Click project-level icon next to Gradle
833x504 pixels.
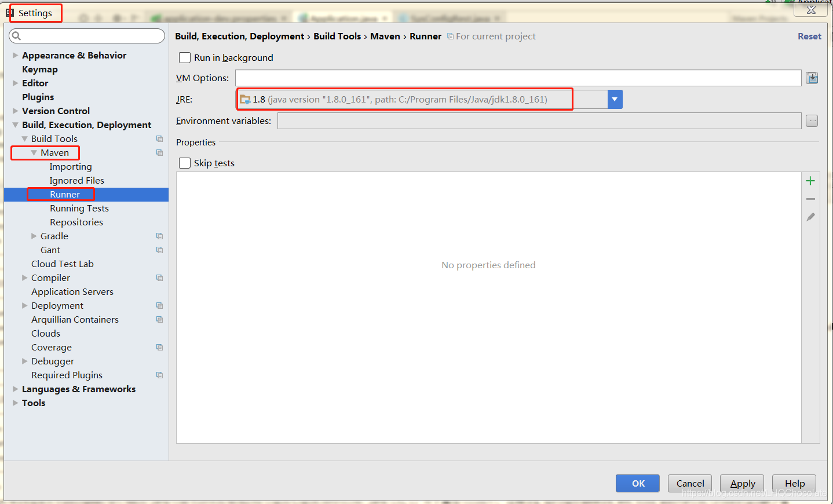coord(159,236)
